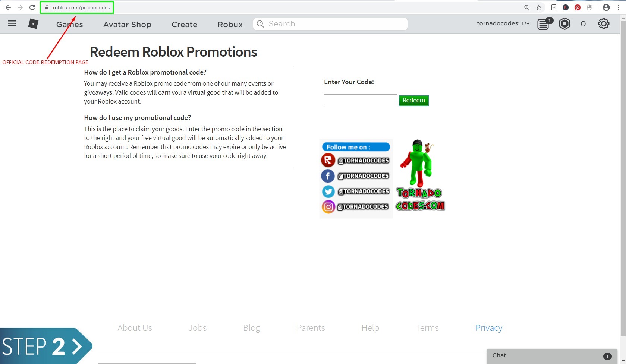Open the reader list extension icon
626x364 pixels.
click(554, 7)
